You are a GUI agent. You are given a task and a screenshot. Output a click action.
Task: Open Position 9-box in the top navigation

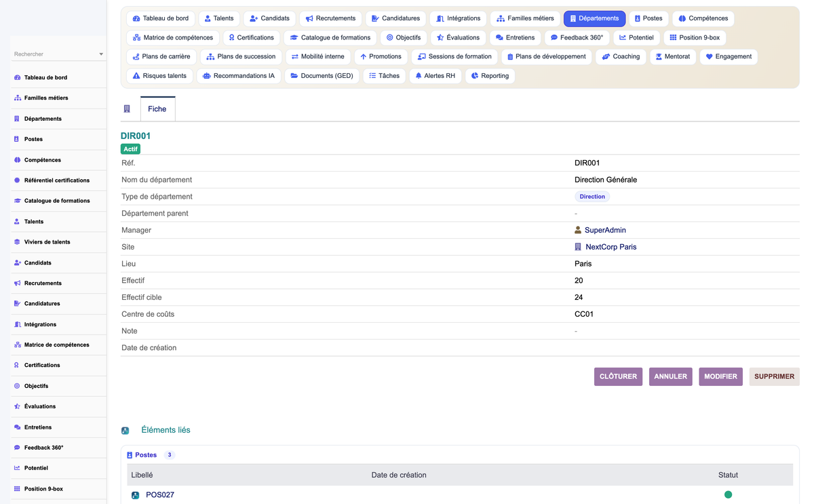pos(695,37)
